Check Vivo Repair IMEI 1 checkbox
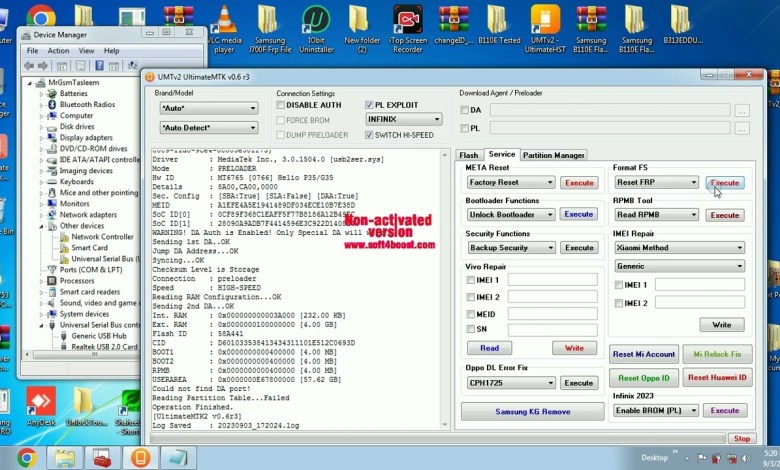Image resolution: width=780 pixels, height=470 pixels. pos(471,280)
